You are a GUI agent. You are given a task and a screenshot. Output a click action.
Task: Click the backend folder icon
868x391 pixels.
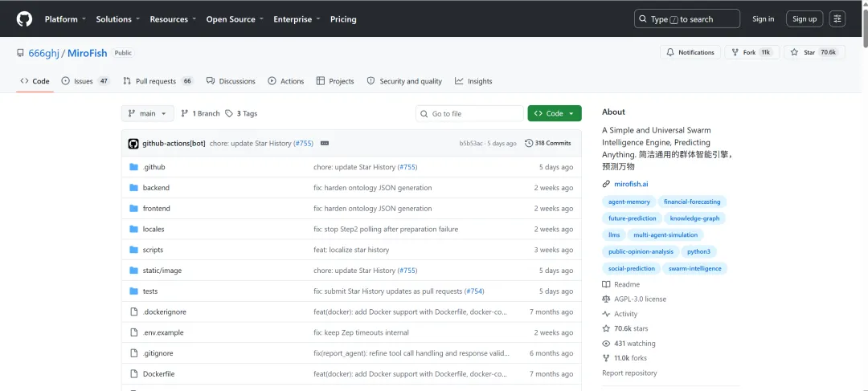click(x=133, y=188)
